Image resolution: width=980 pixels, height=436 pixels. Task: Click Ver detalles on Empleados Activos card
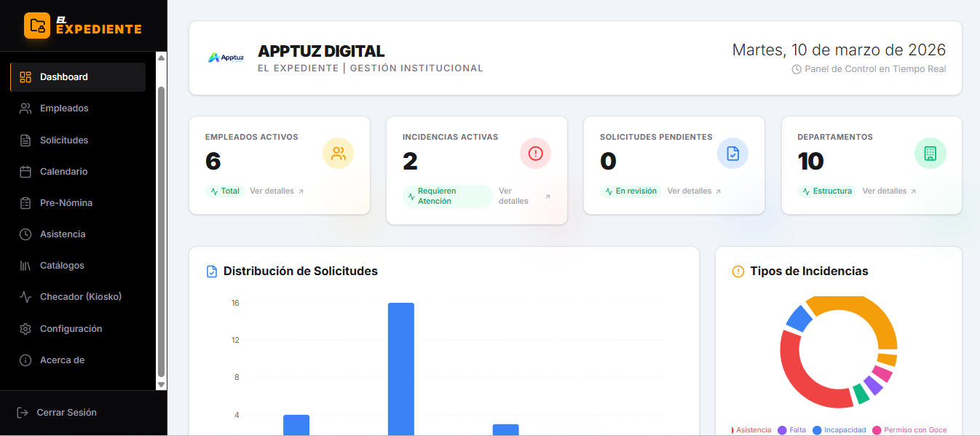(x=277, y=191)
